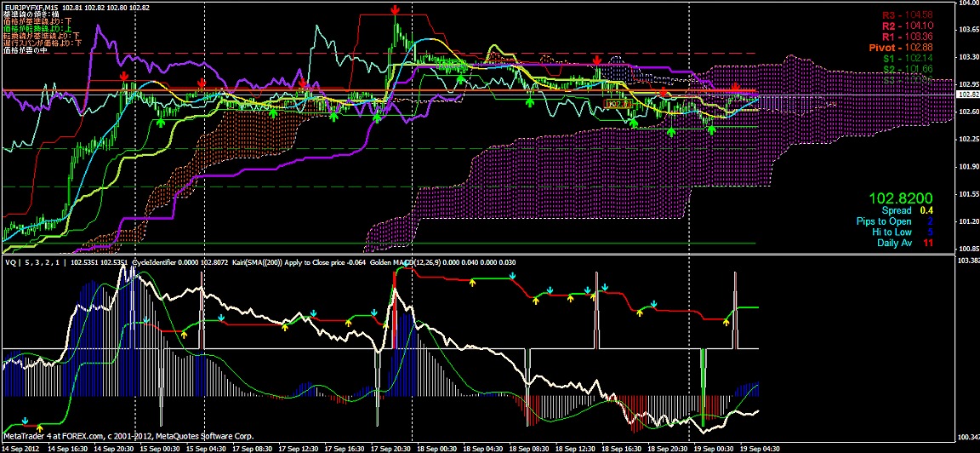980x453 pixels.
Task: Select the Spread 0.4 readout
Action: [x=905, y=211]
